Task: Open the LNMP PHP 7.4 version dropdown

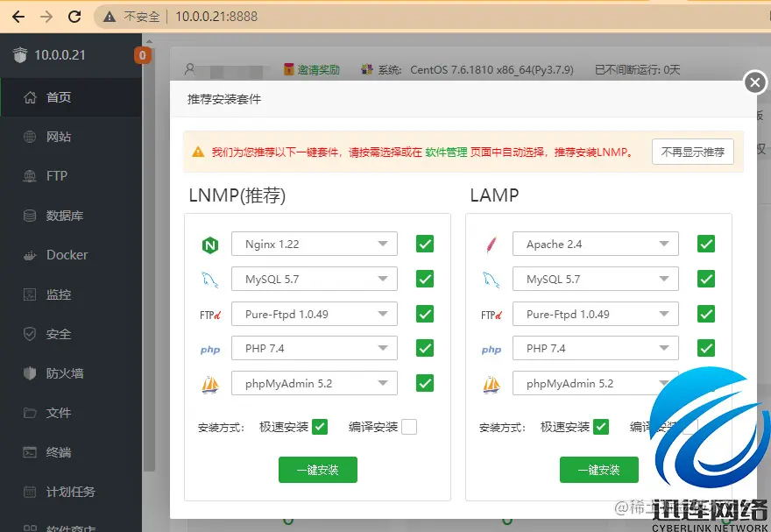Action: pyautogui.click(x=315, y=348)
